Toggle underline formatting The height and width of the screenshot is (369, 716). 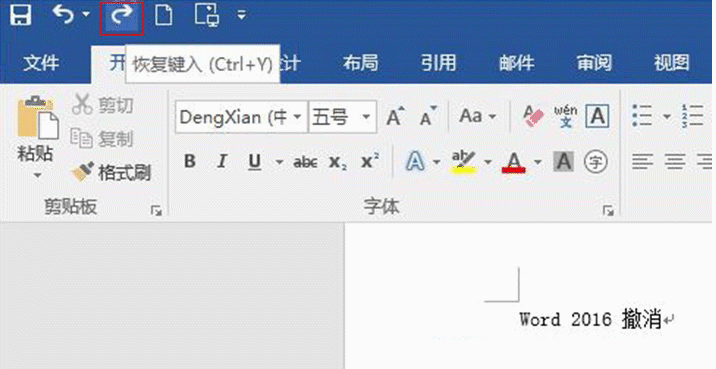[255, 162]
